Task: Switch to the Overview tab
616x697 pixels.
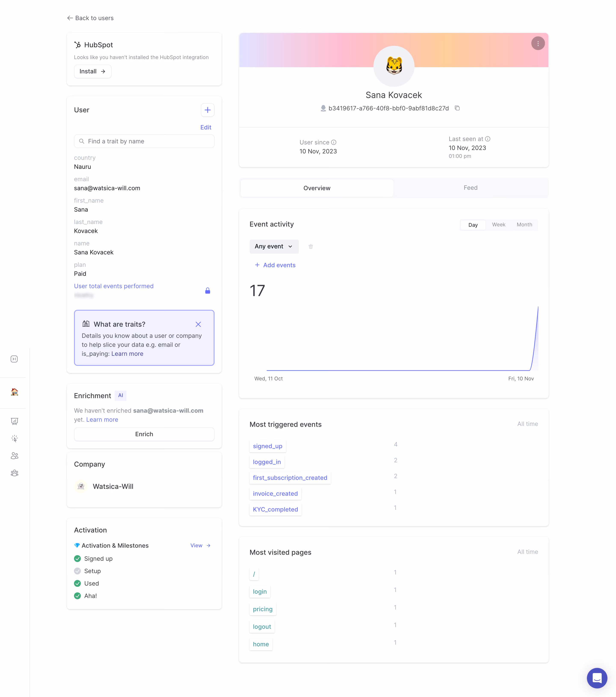Action: pyautogui.click(x=317, y=188)
